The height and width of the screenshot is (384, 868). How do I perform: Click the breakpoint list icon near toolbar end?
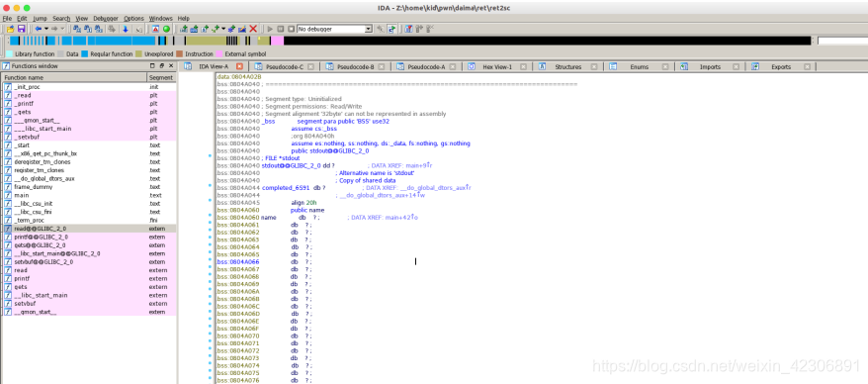pyautogui.click(x=408, y=29)
